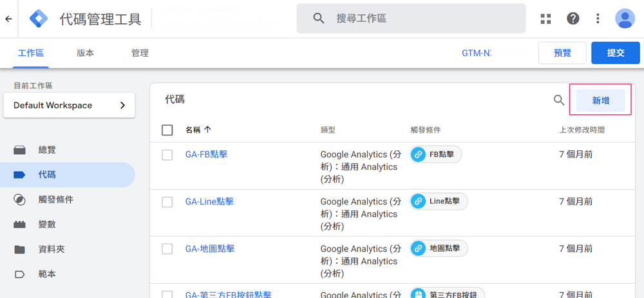Click the 預覽 button

562,53
